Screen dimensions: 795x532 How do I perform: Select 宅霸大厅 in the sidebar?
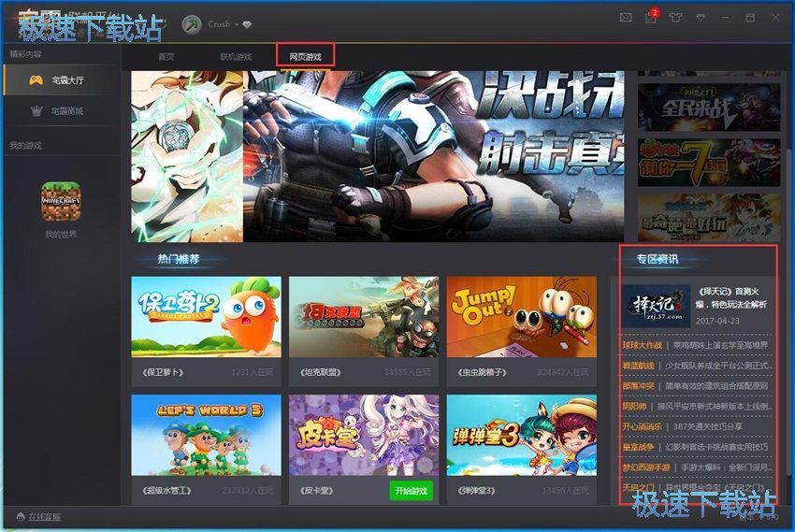pyautogui.click(x=62, y=80)
